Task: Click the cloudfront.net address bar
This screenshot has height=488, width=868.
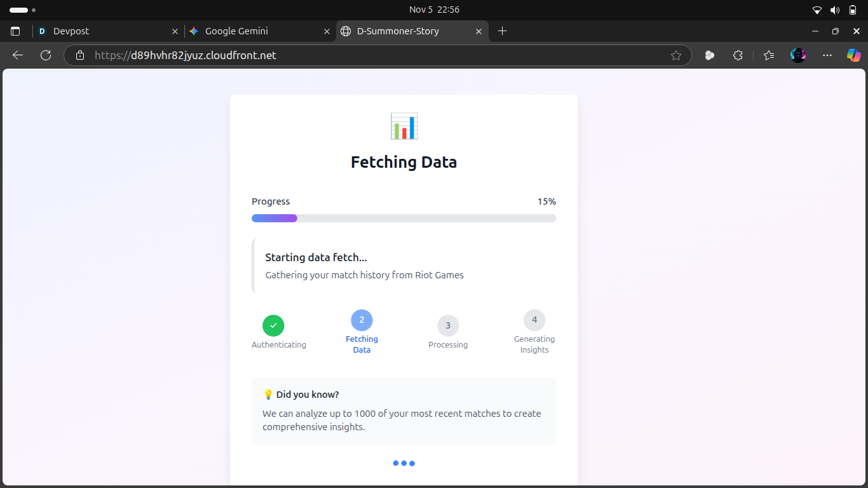Action: point(377,55)
